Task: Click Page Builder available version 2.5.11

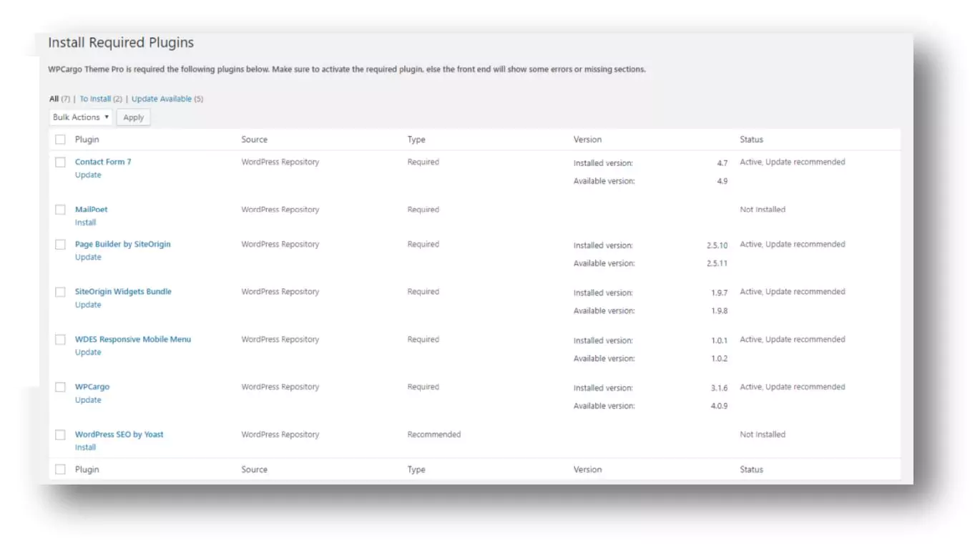Action: pyautogui.click(x=717, y=263)
